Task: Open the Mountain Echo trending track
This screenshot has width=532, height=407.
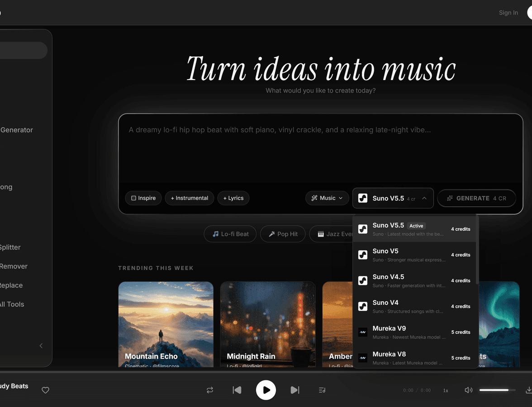Action: 166,324
